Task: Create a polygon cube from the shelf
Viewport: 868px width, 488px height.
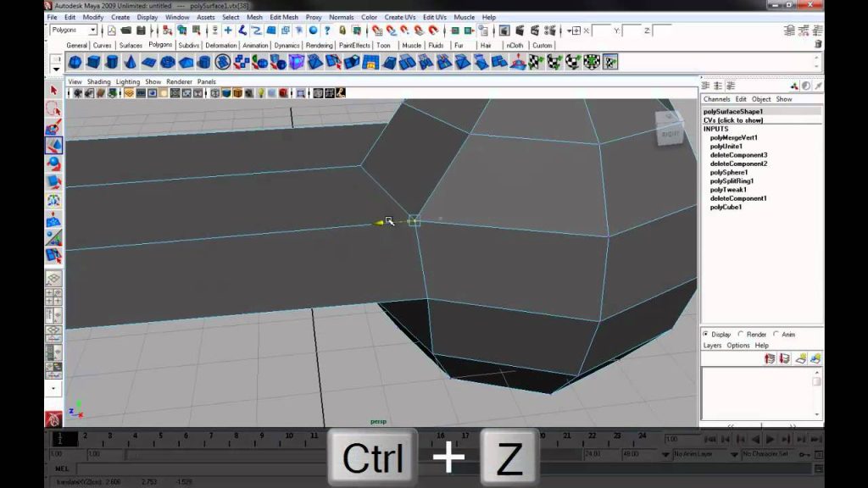Action: pyautogui.click(x=93, y=62)
